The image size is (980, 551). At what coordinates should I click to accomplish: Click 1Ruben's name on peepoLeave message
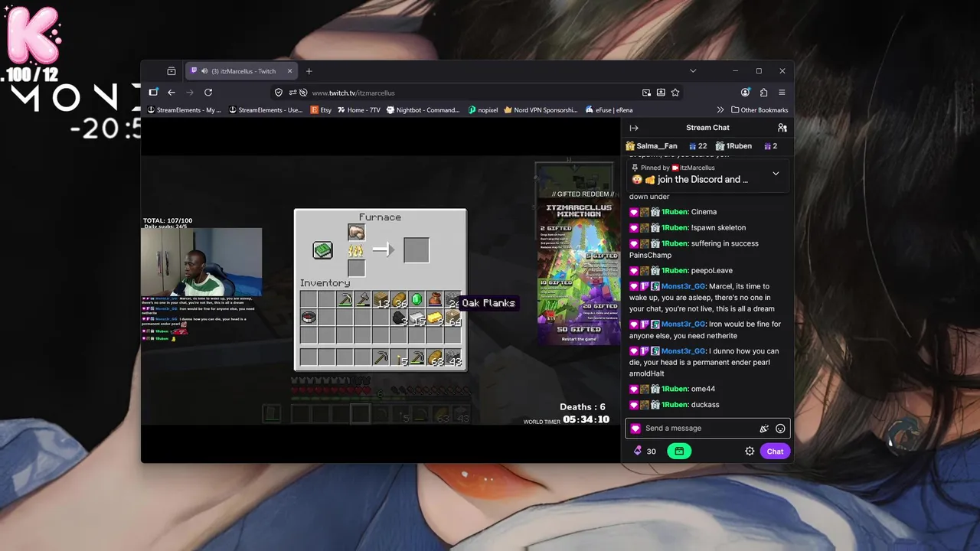point(675,271)
